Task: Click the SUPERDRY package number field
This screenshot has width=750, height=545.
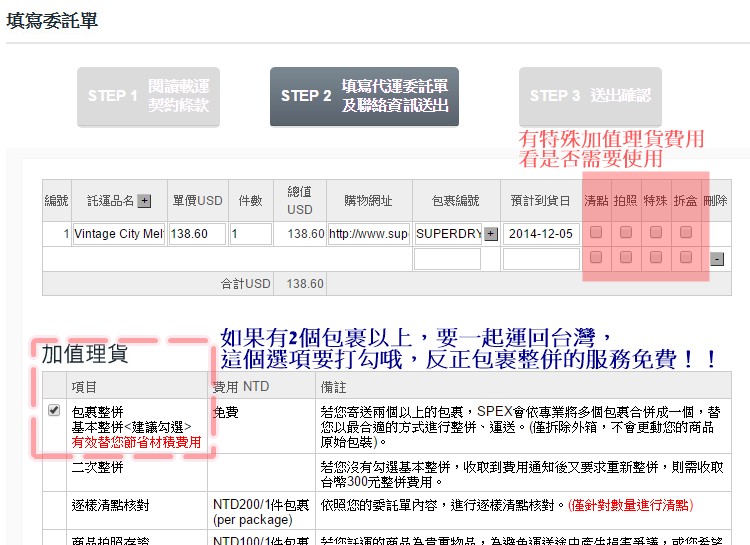Action: (x=448, y=234)
